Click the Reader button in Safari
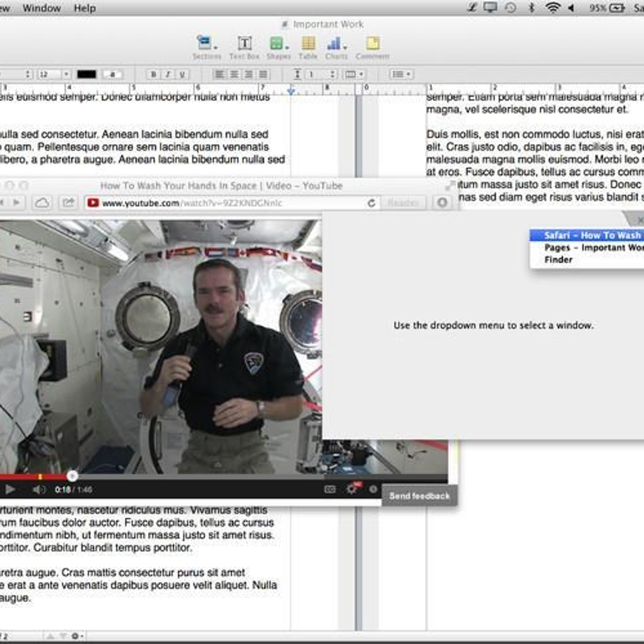Screen dimensions: 644x644 403,203
